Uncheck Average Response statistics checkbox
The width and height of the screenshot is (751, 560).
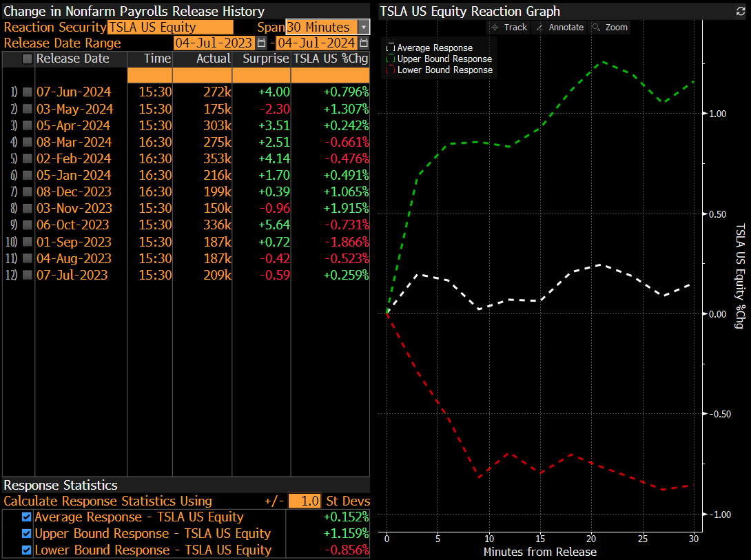(x=27, y=517)
